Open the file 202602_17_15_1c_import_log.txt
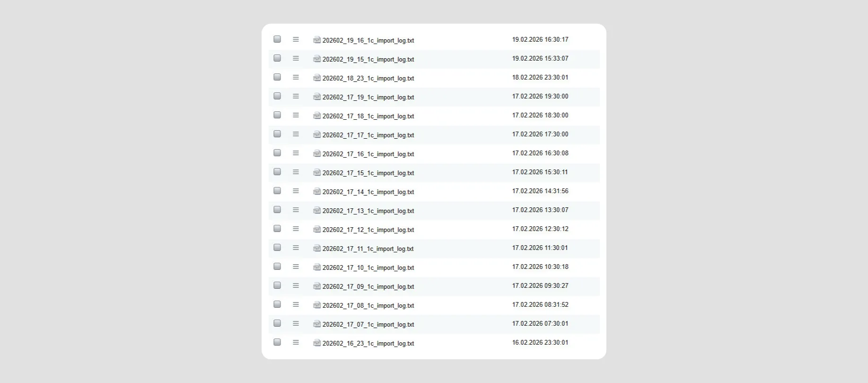Screen dimensions: 868x383 pos(368,173)
